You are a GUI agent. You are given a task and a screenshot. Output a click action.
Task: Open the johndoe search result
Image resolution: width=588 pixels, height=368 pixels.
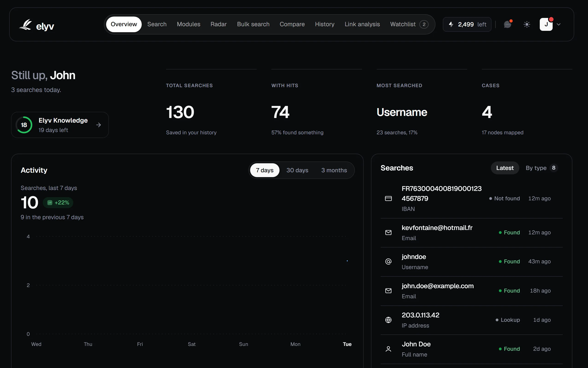(x=471, y=262)
